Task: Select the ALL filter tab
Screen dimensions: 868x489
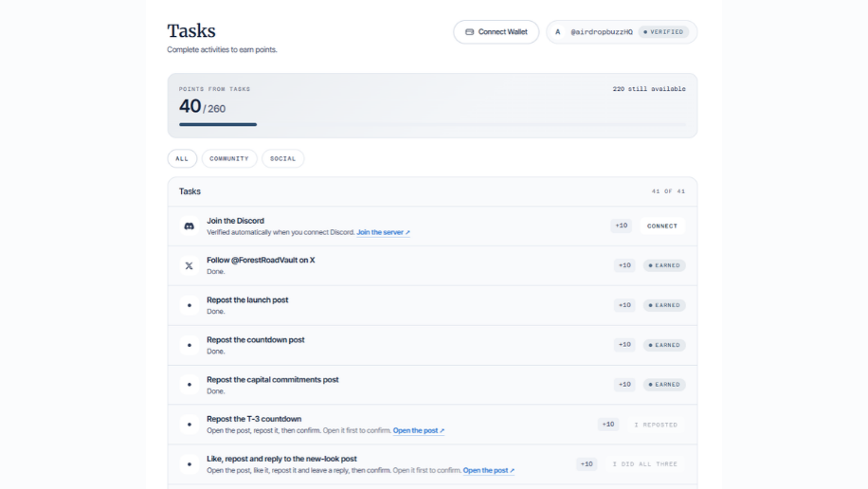Action: click(182, 158)
